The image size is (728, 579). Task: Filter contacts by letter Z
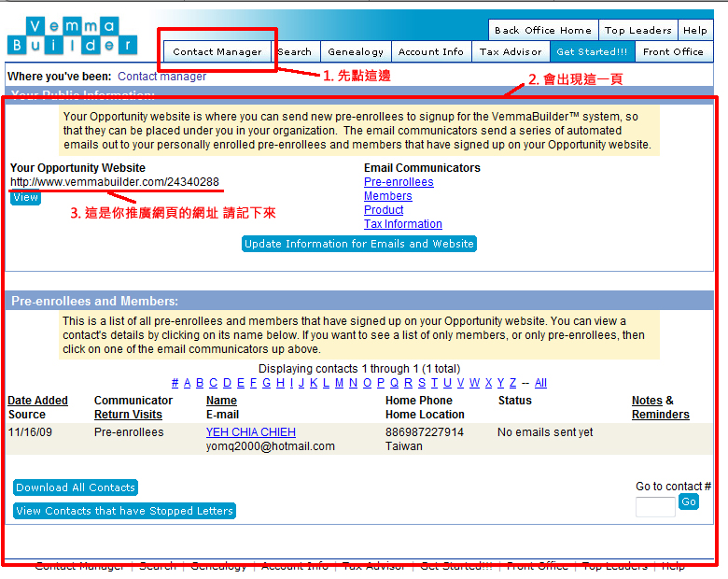coord(512,383)
